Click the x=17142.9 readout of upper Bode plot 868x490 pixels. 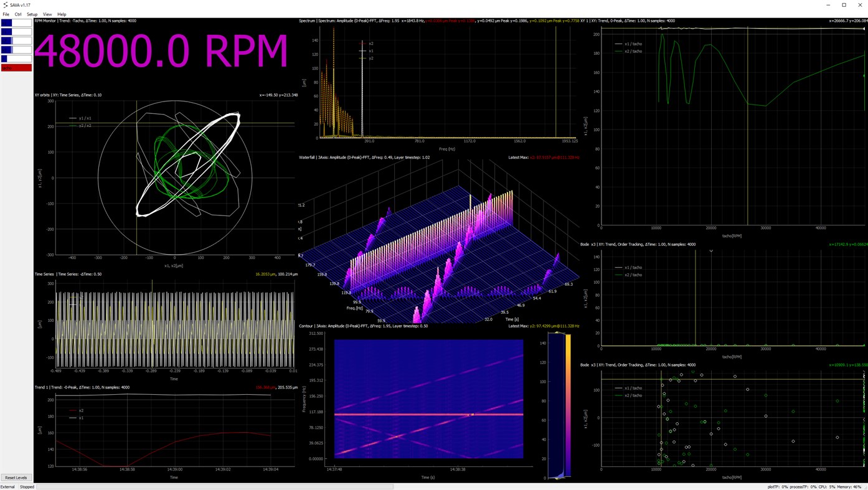(848, 245)
